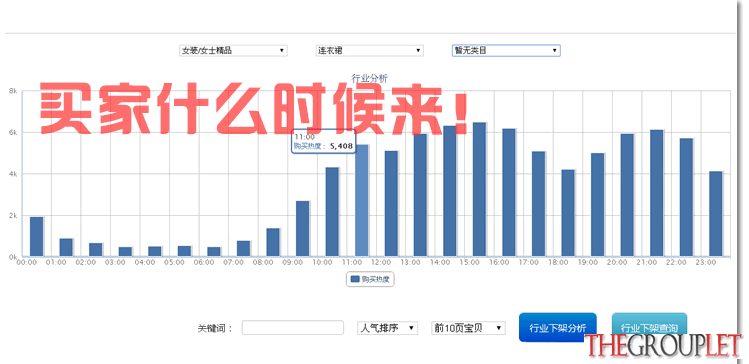Select the 15:00 tallest bar

pos(480,190)
